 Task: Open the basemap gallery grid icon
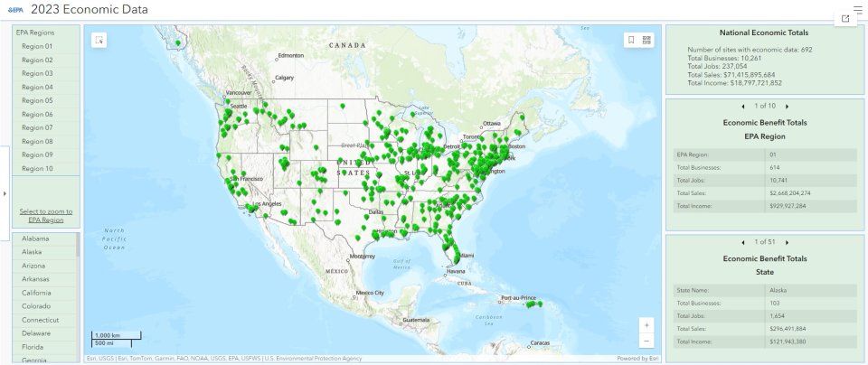point(646,40)
